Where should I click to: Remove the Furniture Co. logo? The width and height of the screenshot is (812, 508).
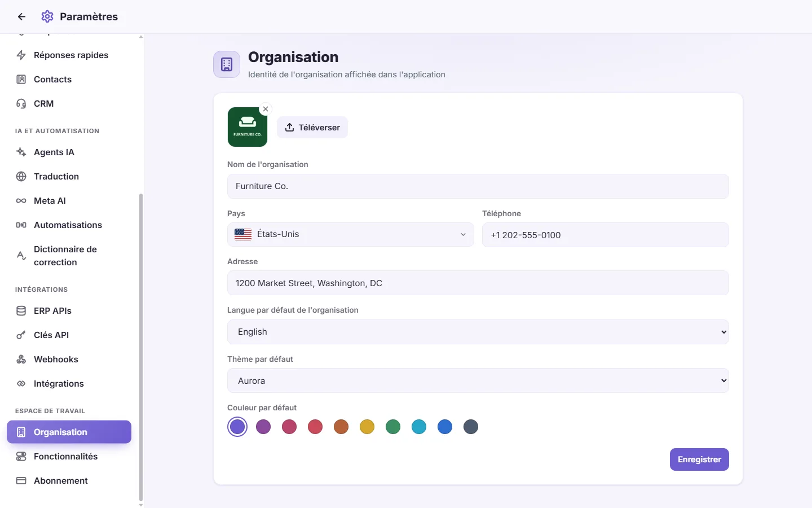[x=266, y=109]
